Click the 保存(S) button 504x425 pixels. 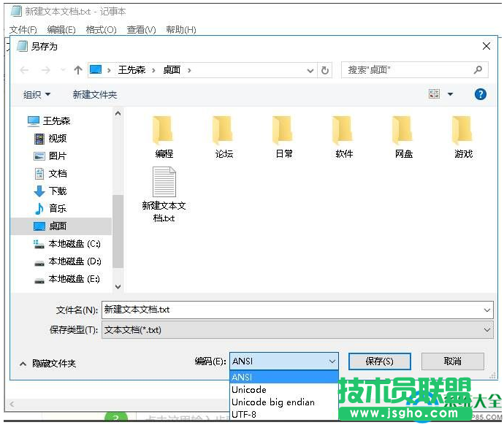pyautogui.click(x=380, y=361)
